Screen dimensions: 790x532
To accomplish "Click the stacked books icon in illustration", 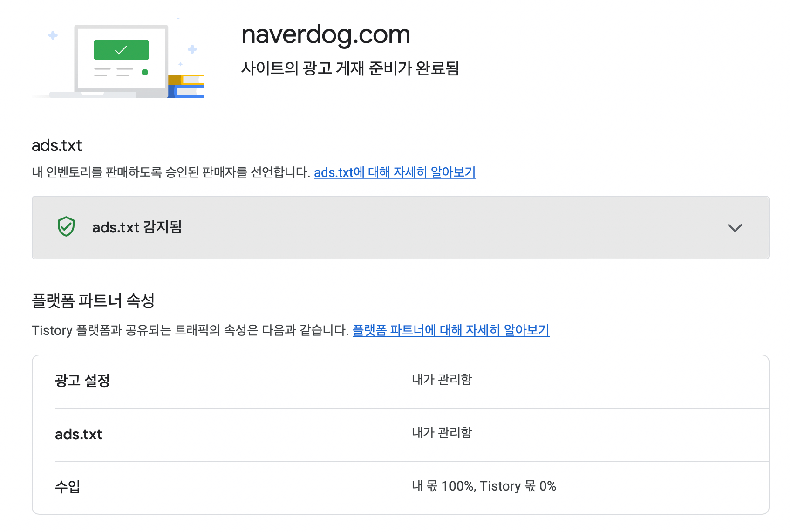I will 186,86.
